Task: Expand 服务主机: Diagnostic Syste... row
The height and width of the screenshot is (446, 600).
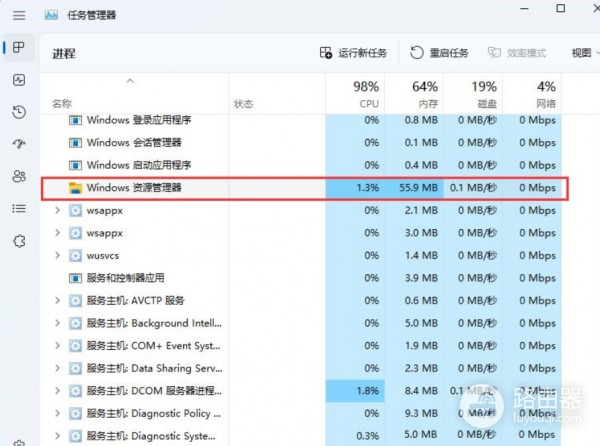Action: click(57, 436)
